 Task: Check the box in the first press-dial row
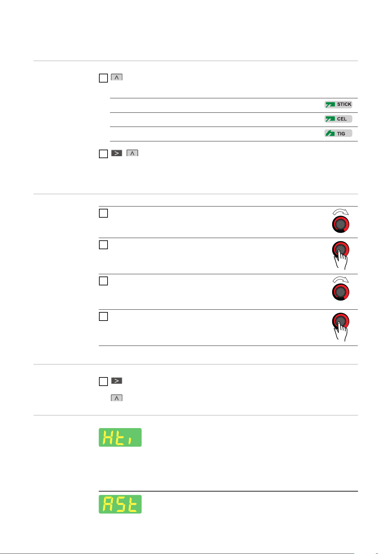click(103, 245)
